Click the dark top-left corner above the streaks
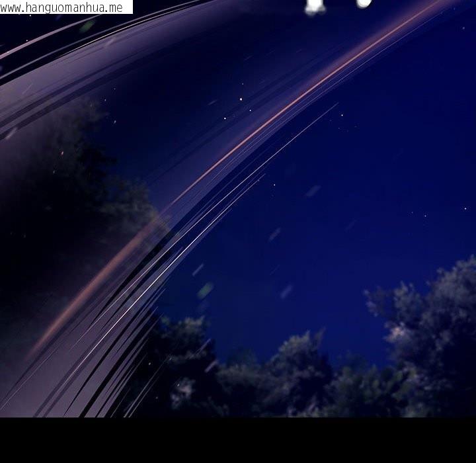Screen dimensions: 476x463 pyautogui.click(x=26, y=33)
